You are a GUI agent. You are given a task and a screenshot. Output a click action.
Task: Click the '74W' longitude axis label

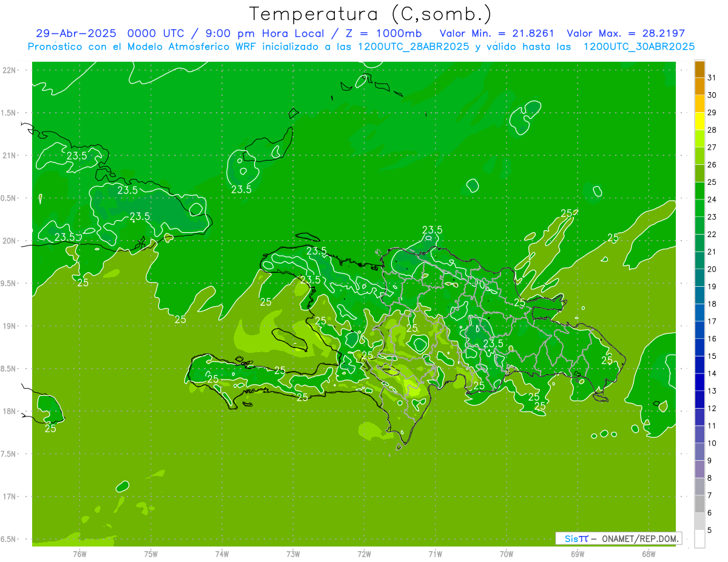tap(221, 554)
